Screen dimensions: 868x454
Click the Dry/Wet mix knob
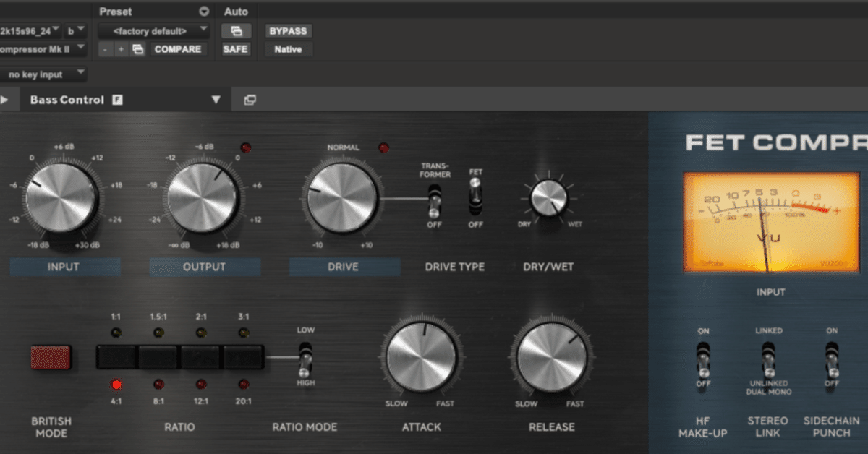[x=549, y=197]
